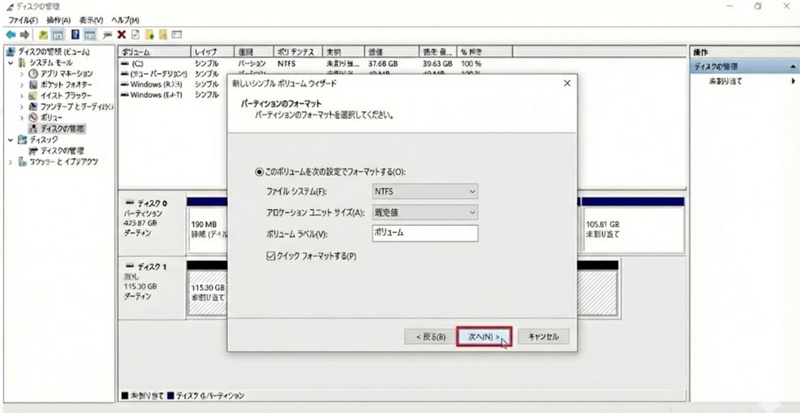Click the ボリューム ラベル text field

click(x=425, y=233)
